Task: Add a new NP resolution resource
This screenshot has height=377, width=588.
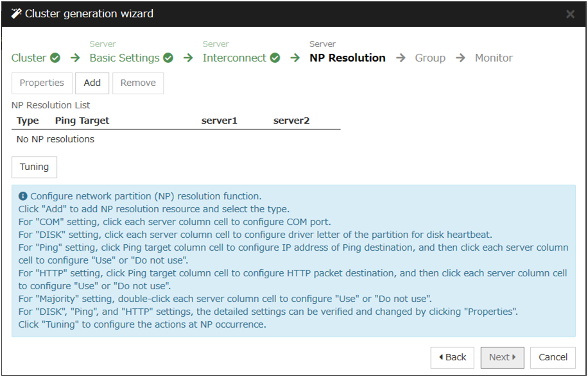Action: click(92, 83)
